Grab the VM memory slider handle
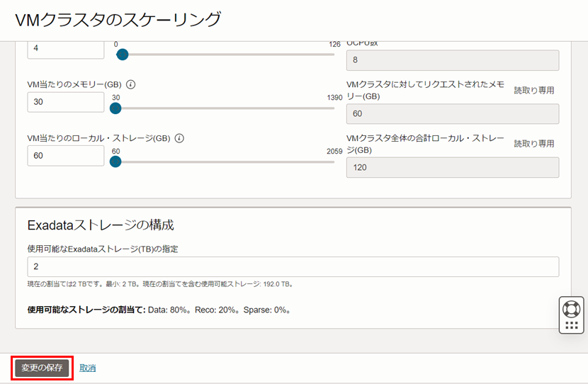Image resolution: width=588 pixels, height=384 pixels. [x=115, y=108]
